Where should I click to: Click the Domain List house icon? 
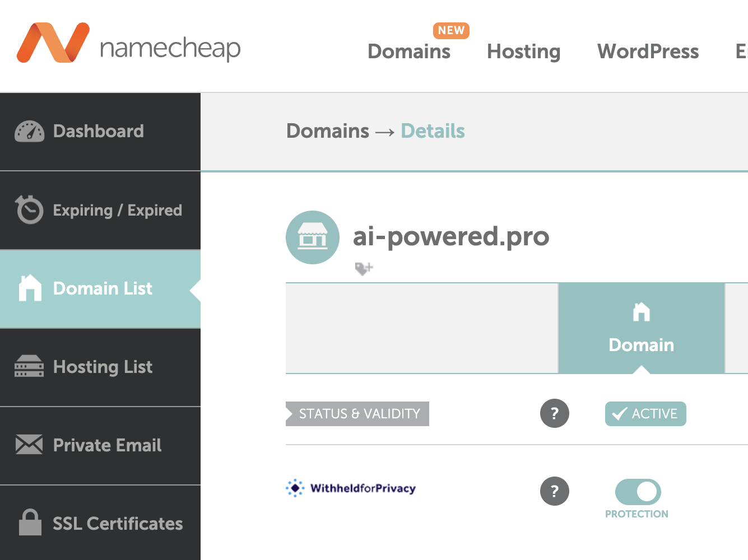pyautogui.click(x=30, y=288)
